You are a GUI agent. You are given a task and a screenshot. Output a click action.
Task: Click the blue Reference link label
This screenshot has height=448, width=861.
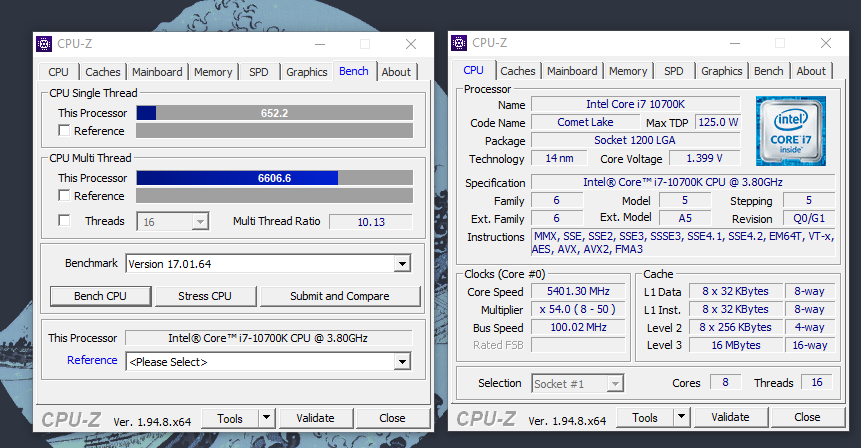92,360
